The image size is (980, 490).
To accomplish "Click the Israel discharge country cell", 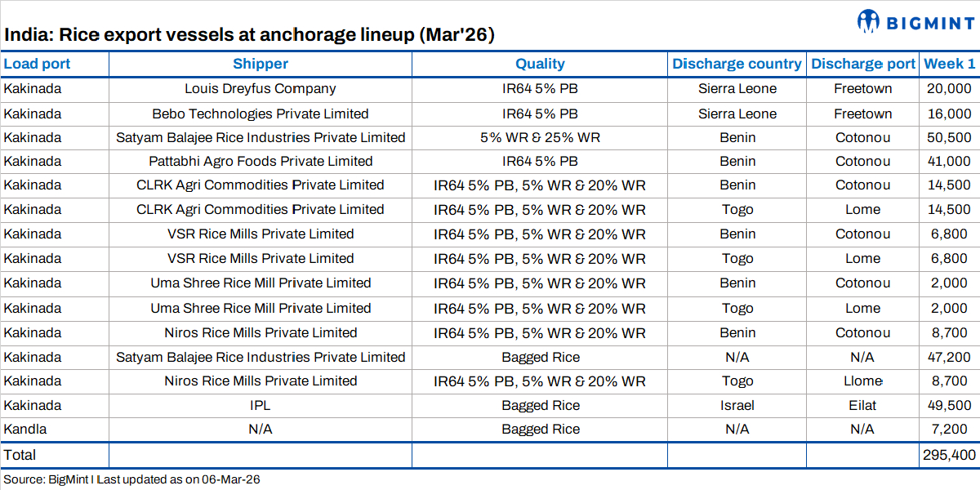I will tap(737, 405).
